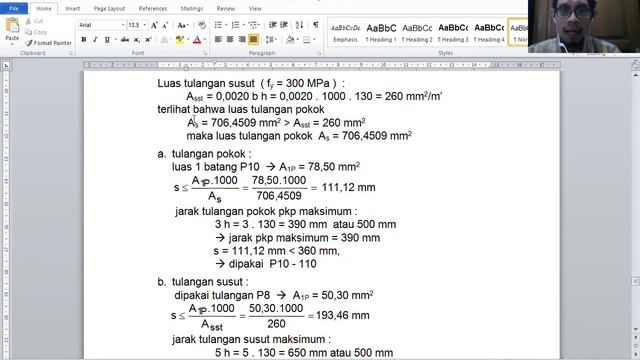Activate the Format Painter
Viewport: 640px width, 360px height.
[x=48, y=43]
